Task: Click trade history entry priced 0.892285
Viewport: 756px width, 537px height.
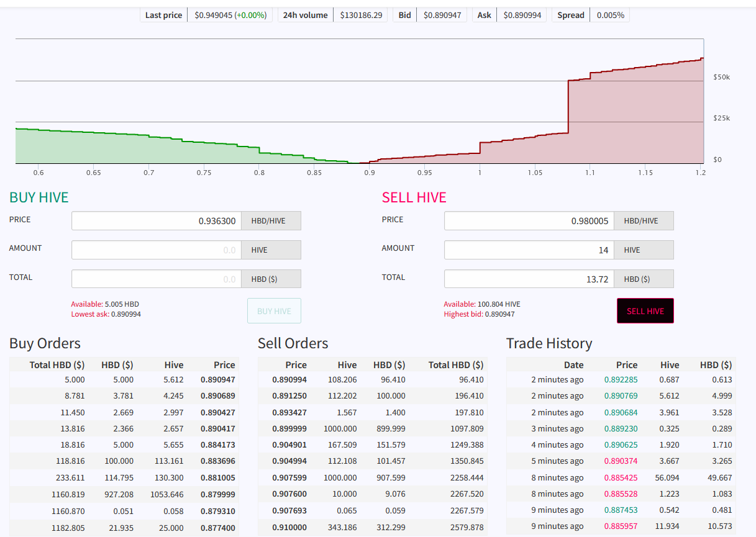Action: point(621,379)
